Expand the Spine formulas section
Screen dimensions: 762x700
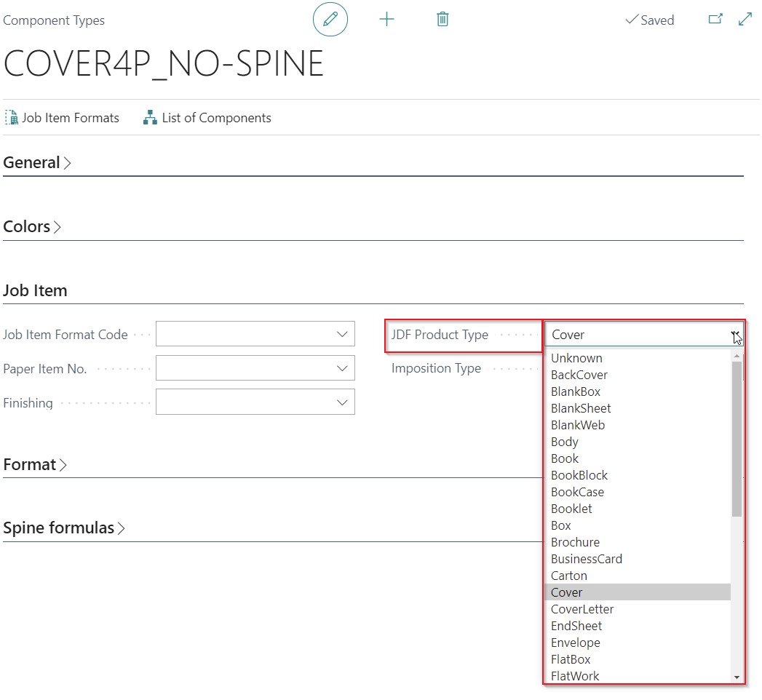click(64, 528)
